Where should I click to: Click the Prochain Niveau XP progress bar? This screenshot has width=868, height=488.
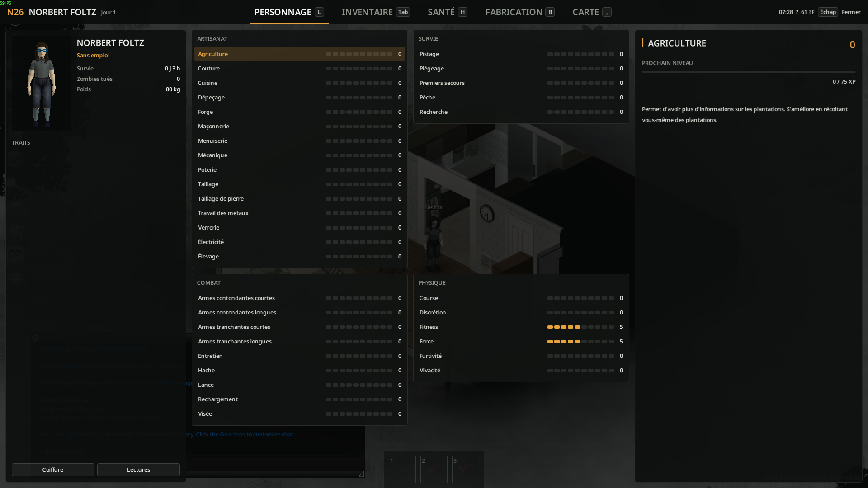(749, 72)
